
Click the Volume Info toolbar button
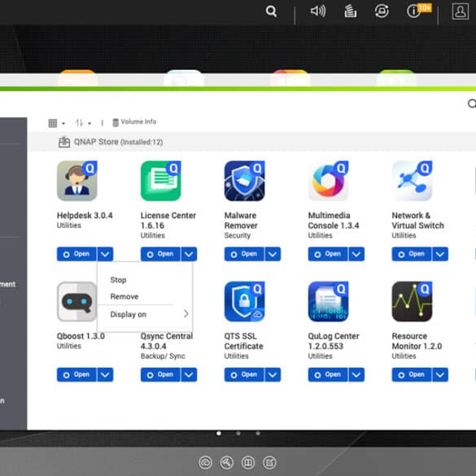click(x=134, y=122)
